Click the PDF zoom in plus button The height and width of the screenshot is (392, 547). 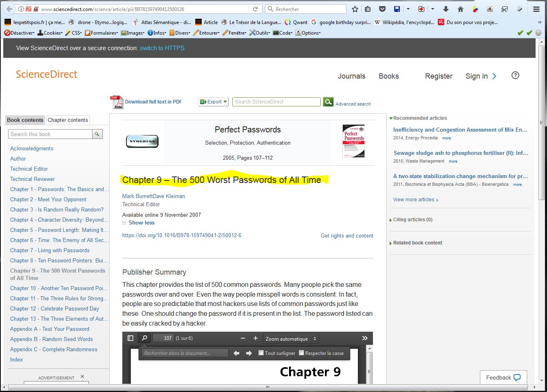click(x=256, y=338)
